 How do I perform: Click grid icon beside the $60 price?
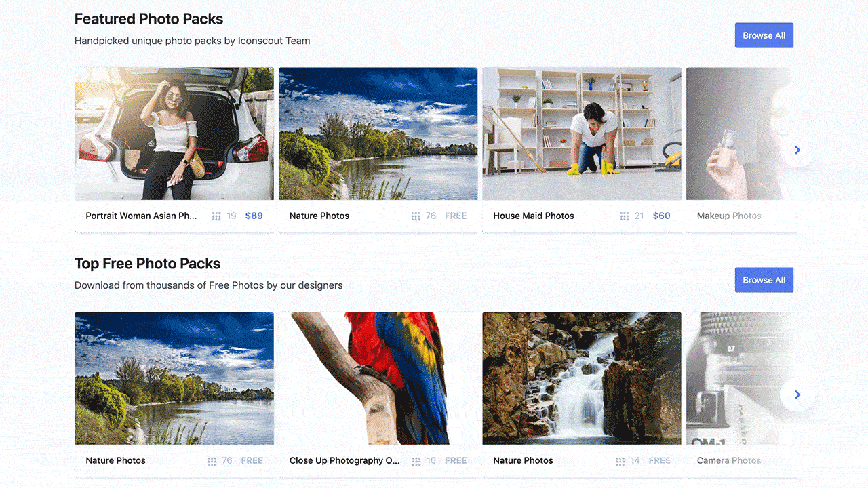[625, 216]
